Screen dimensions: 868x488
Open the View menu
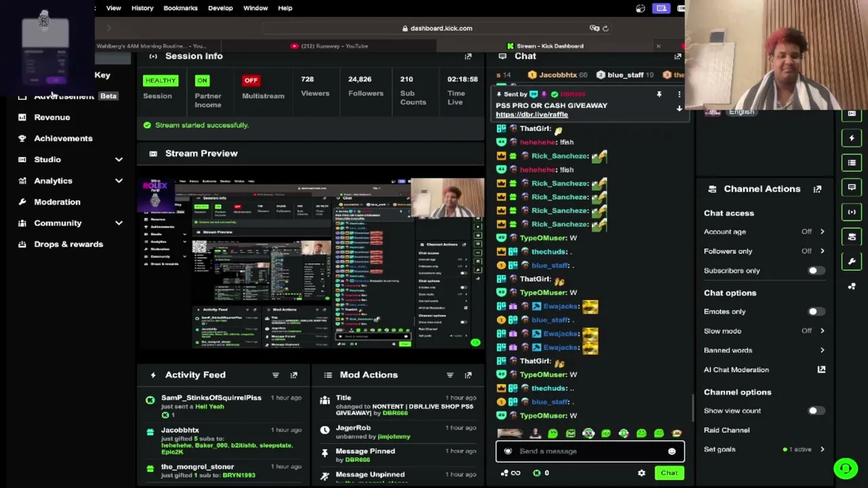(113, 8)
